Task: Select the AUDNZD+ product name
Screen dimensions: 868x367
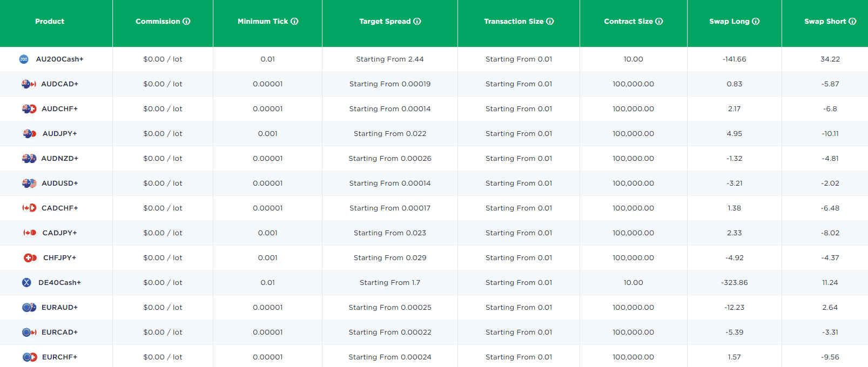Action: click(60, 159)
